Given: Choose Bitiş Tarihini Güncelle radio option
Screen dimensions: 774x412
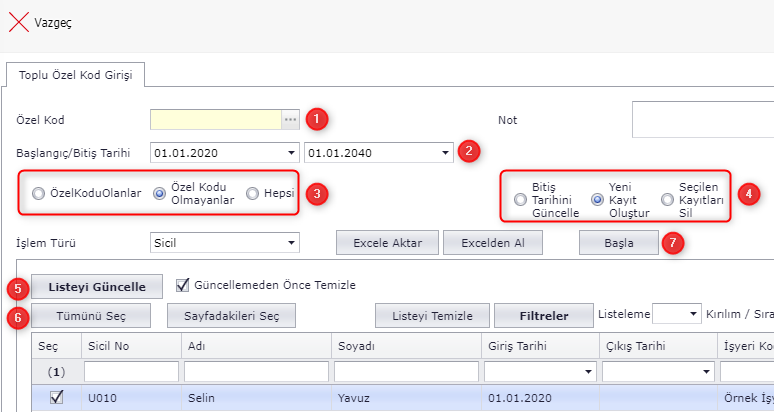Looking at the screenshot, I should (520, 200).
